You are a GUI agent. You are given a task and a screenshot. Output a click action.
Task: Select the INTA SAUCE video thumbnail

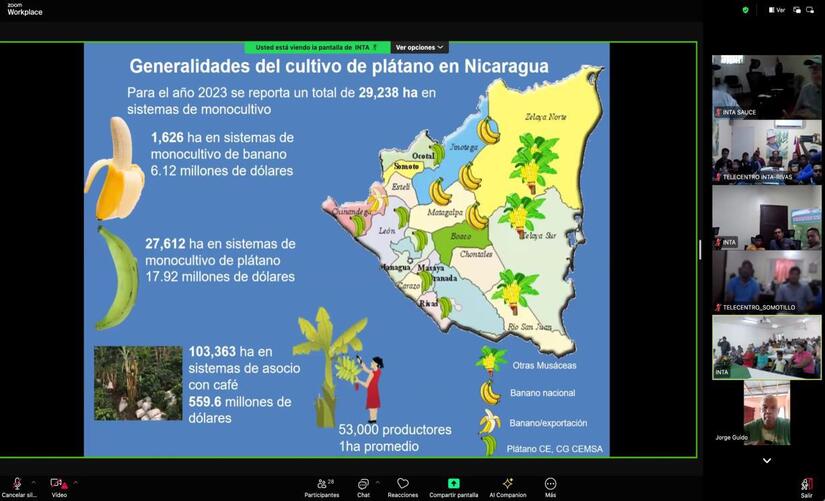767,87
